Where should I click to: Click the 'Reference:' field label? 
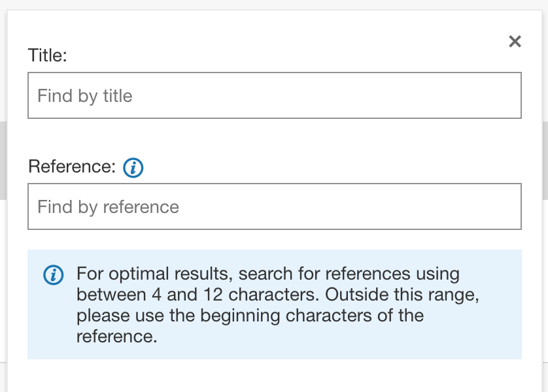click(x=72, y=167)
